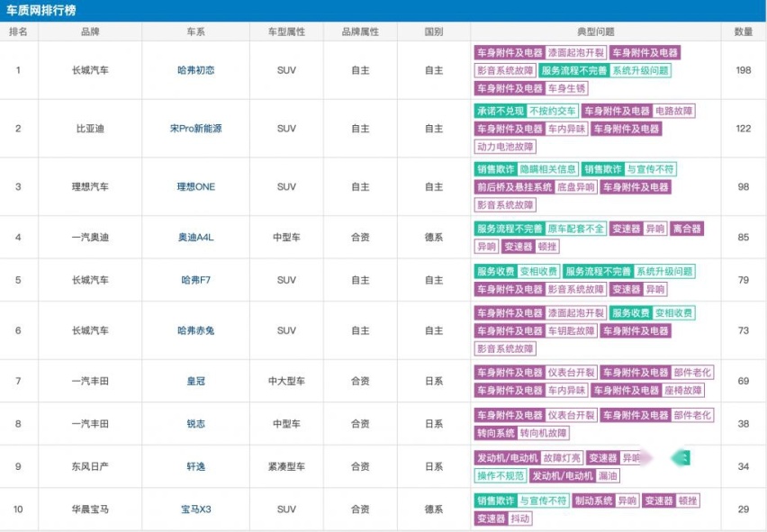Open the 理想ONE car series link
Image resolution: width=767 pixels, height=532 pixels.
[x=195, y=186]
